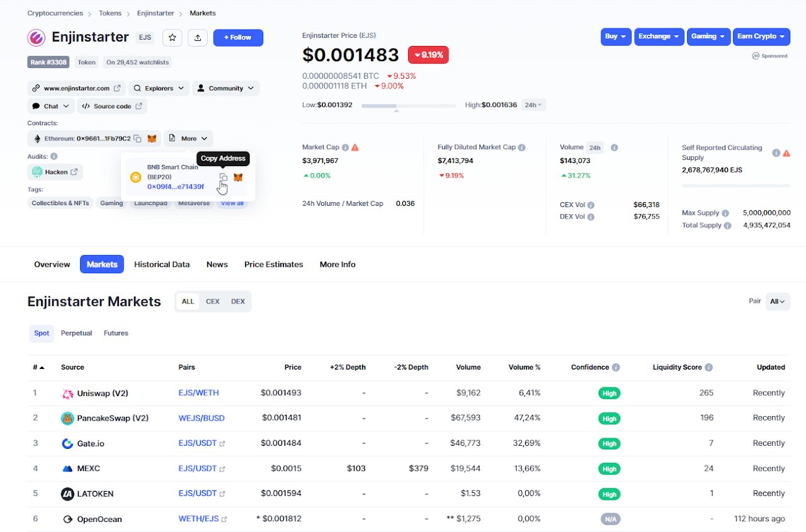Switch to the Markets tab
Viewport: 806px width, 532px height.
pos(102,264)
